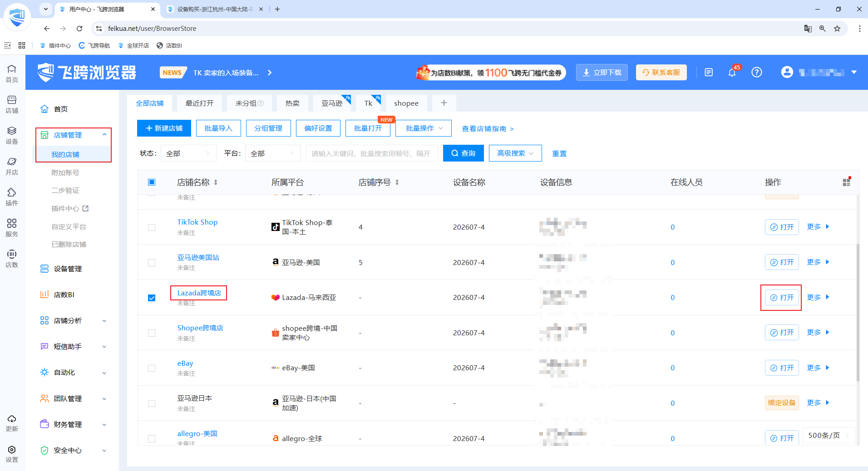The image size is (868, 471).
Task: Open the 服务 grid icon in the left rail
Action: 12,227
